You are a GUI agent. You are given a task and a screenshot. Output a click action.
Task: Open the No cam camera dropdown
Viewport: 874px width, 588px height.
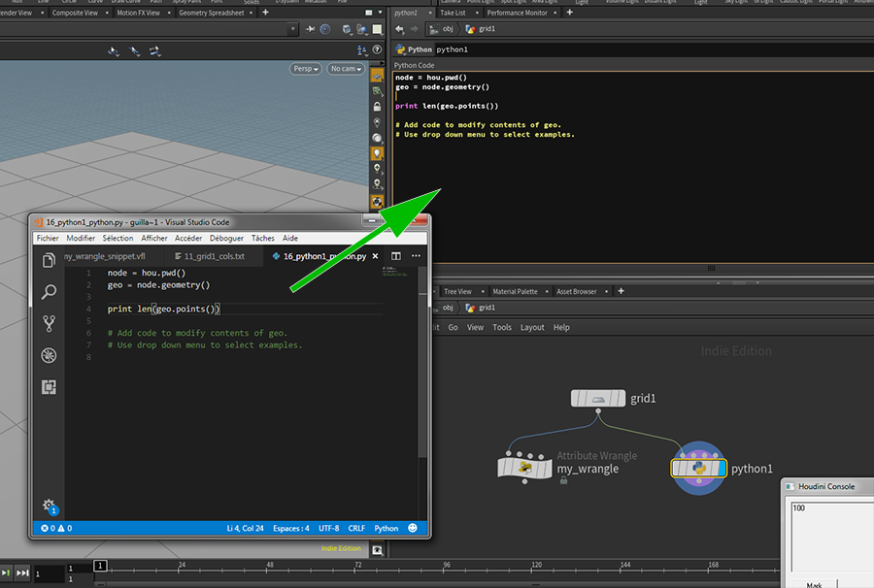[x=346, y=69]
